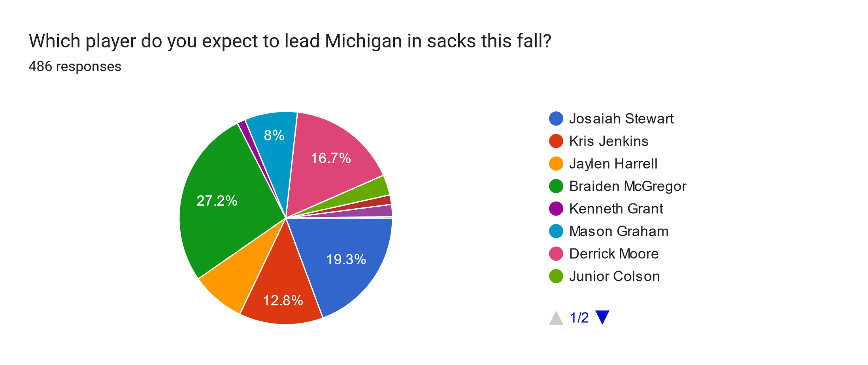This screenshot has width=868, height=365.
Task: Select the 16.7% pink pie slice
Action: [332, 158]
